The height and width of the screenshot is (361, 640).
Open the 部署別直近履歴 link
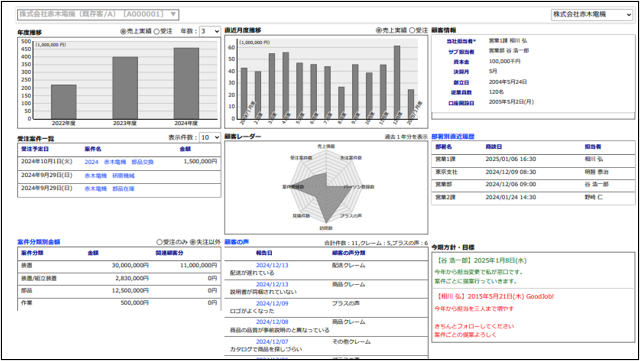pyautogui.click(x=453, y=136)
